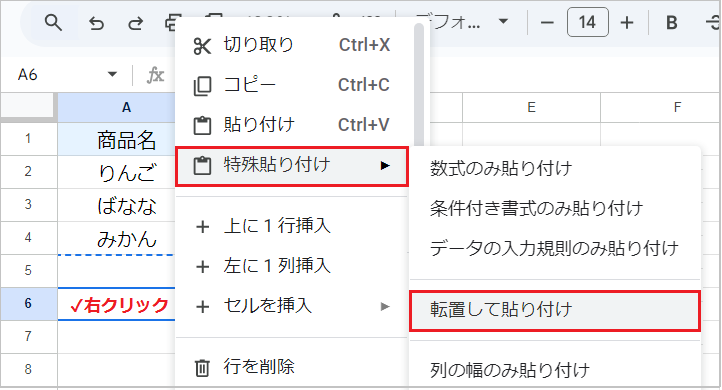Image resolution: width=722 pixels, height=390 pixels.
Task: Select row 4 header
Action: (29, 238)
